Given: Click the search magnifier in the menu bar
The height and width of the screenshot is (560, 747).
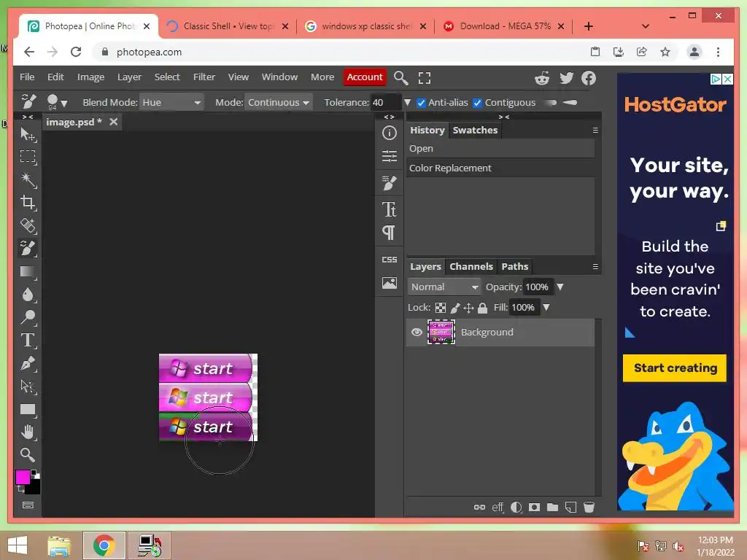Looking at the screenshot, I should point(401,77).
